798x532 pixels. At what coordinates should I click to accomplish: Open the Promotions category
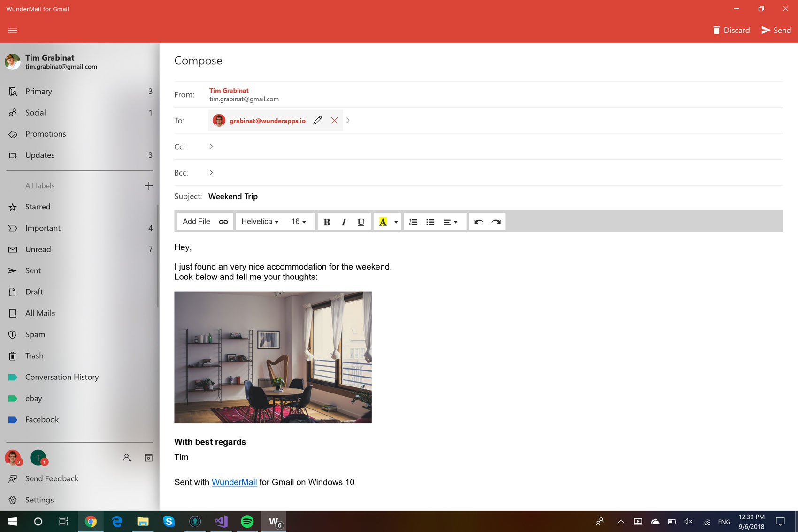pos(80,134)
